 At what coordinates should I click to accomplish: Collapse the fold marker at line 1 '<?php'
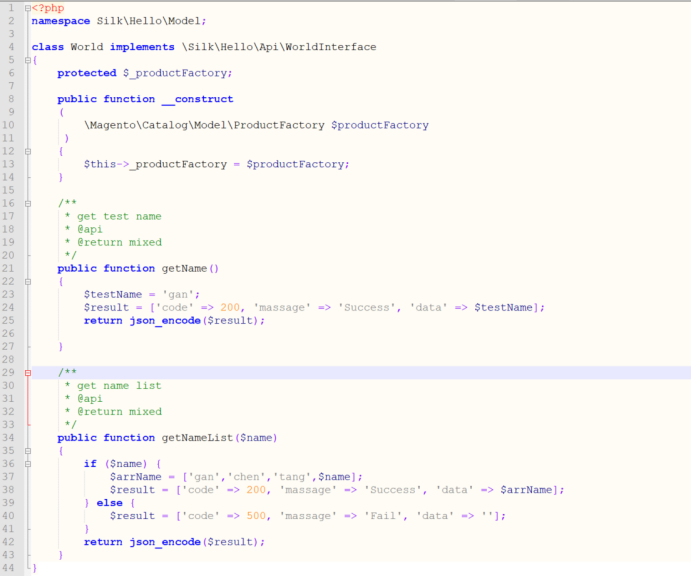[x=28, y=8]
